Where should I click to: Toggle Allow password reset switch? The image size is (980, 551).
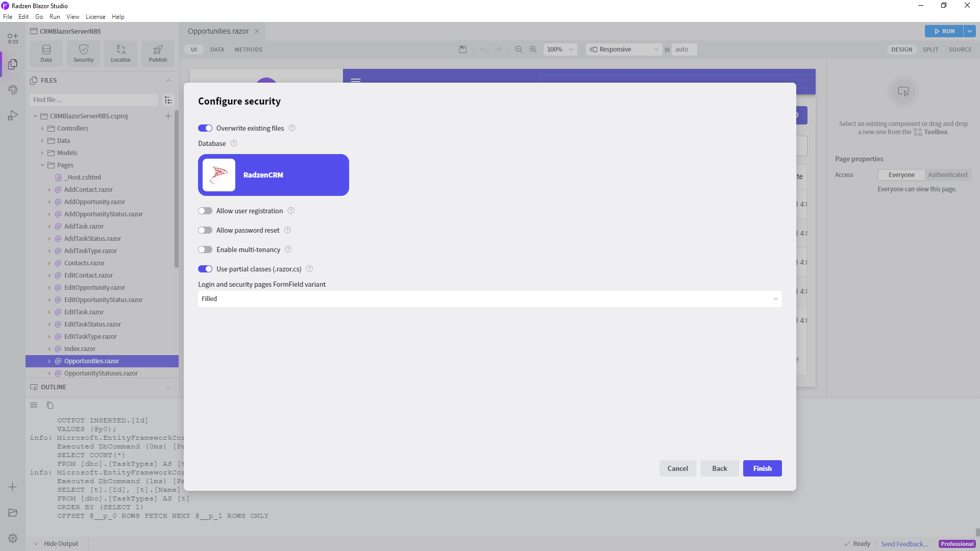(x=205, y=230)
